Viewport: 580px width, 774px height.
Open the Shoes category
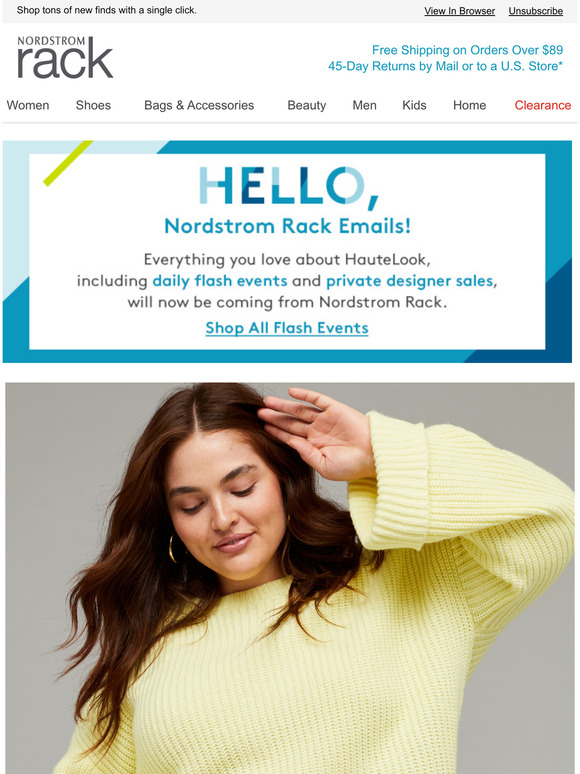click(x=93, y=105)
